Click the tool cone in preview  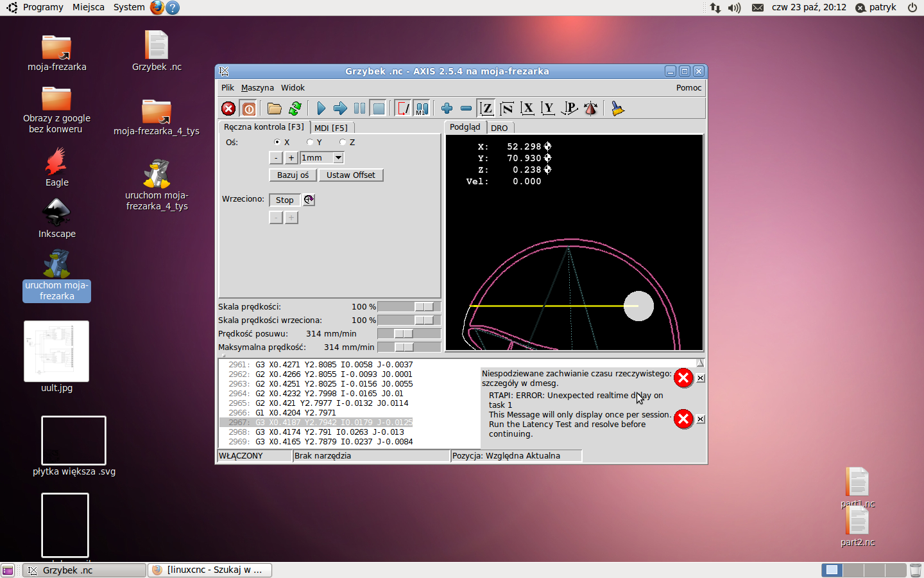(x=638, y=306)
